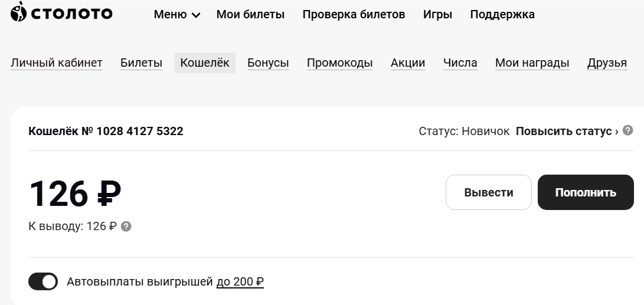The height and width of the screenshot is (305, 644).
Task: Open Поддержка in top menu
Action: pyautogui.click(x=502, y=15)
